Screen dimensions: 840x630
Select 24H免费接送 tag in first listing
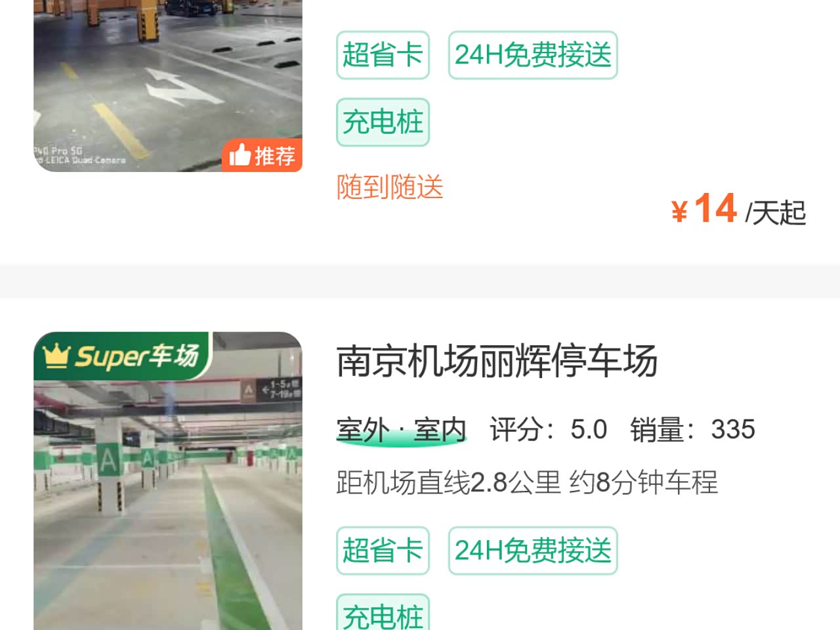point(533,55)
